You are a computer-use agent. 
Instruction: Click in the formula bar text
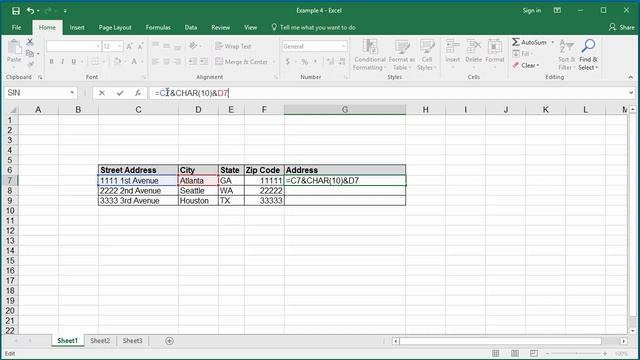(x=191, y=93)
